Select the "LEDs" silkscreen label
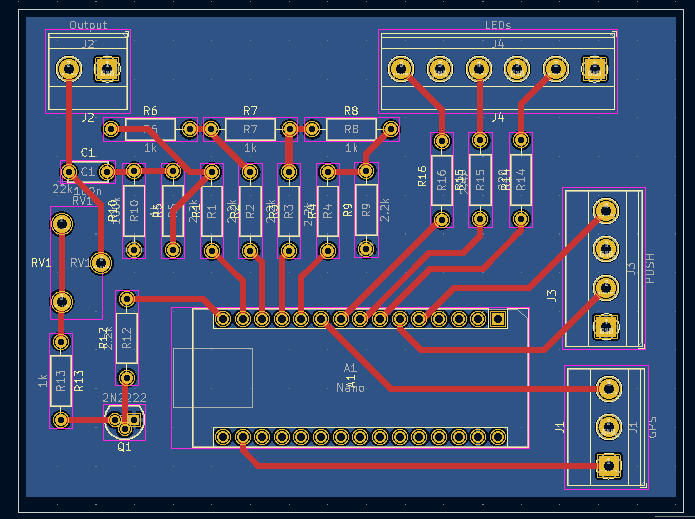The width and height of the screenshot is (695, 519). [x=498, y=25]
